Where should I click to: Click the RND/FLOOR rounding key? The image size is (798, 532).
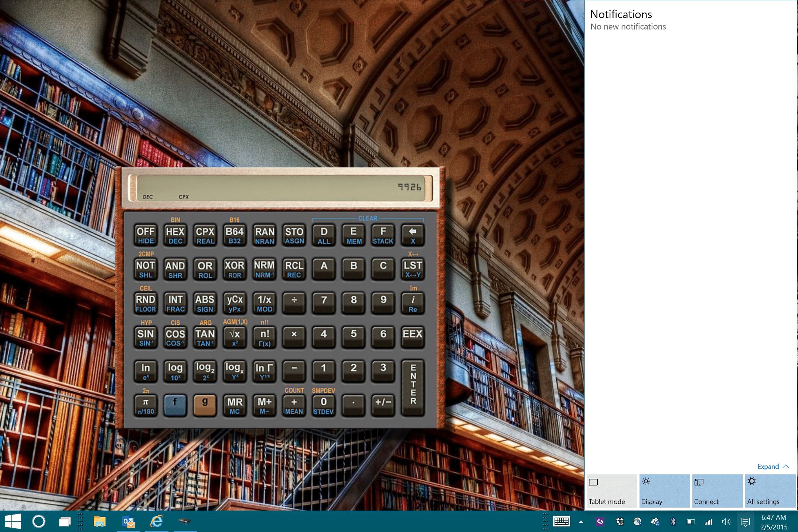coord(146,304)
